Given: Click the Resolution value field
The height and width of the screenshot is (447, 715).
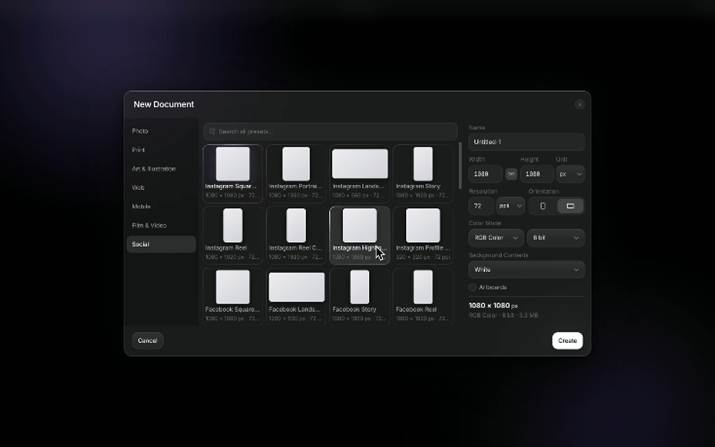Looking at the screenshot, I should [x=481, y=206].
